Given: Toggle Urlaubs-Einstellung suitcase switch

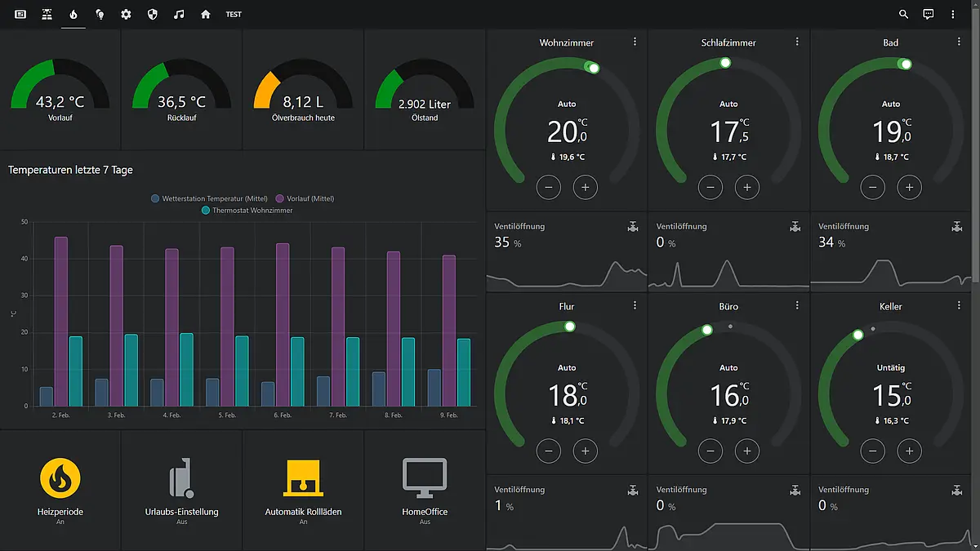Looking at the screenshot, I should [x=181, y=478].
